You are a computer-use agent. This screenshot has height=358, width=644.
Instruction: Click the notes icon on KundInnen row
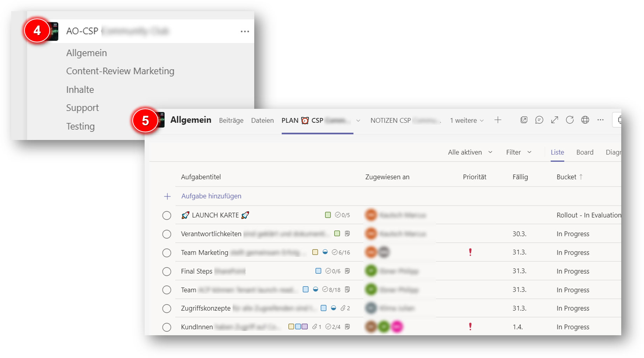347,327
